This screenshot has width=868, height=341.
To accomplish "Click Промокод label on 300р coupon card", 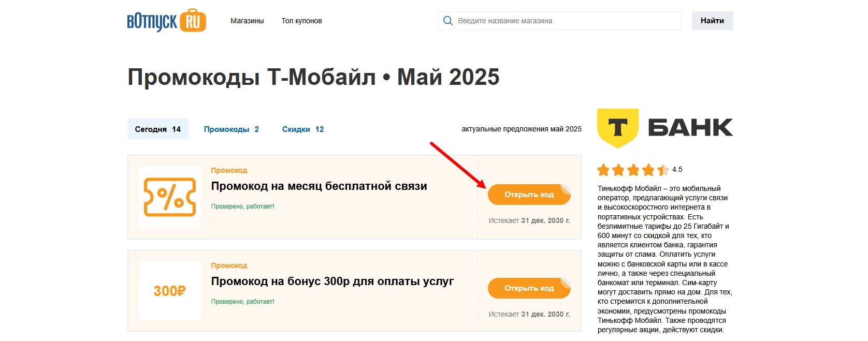I will 229,265.
